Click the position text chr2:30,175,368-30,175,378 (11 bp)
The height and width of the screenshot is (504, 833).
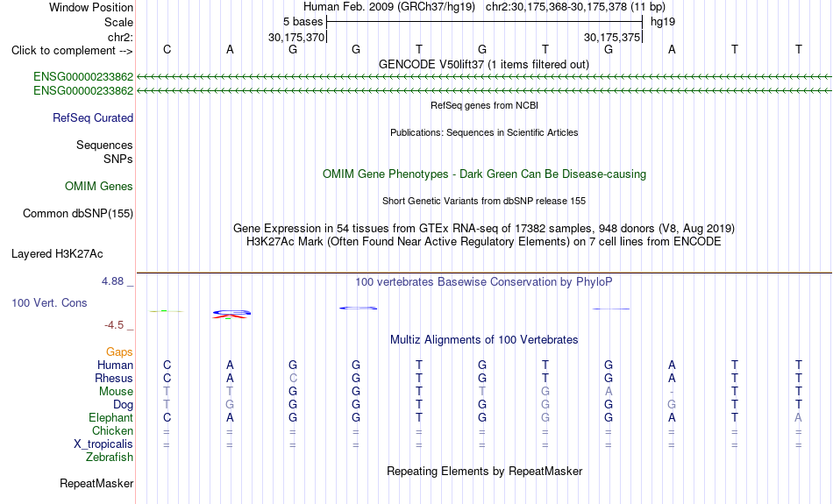[x=575, y=7]
